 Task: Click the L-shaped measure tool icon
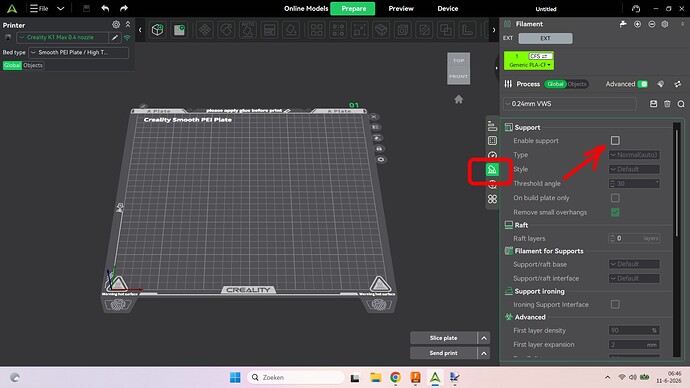467,30
